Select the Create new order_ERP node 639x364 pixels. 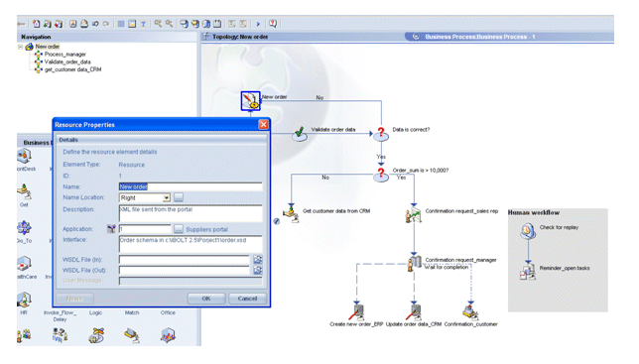pos(356,311)
